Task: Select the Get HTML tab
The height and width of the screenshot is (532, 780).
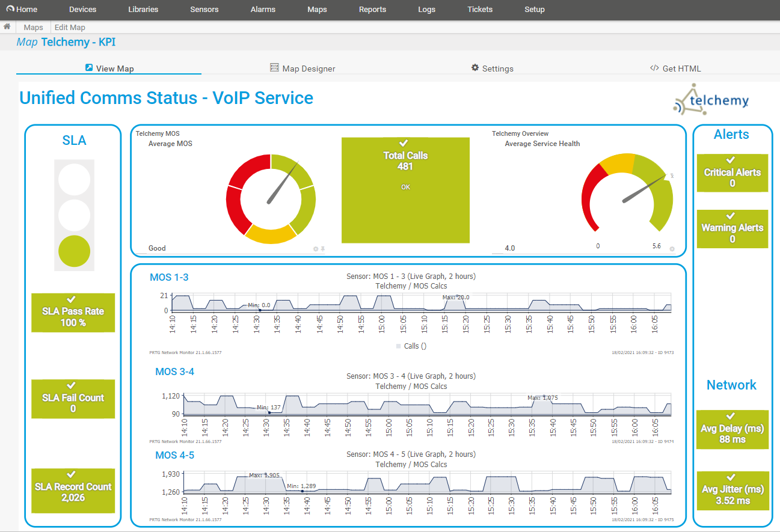Action: pos(675,69)
